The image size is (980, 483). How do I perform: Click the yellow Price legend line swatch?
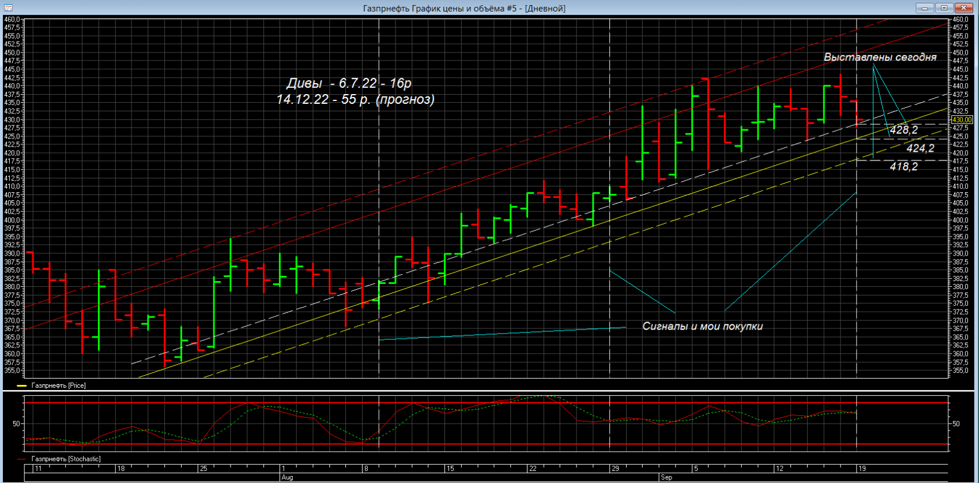(22, 386)
